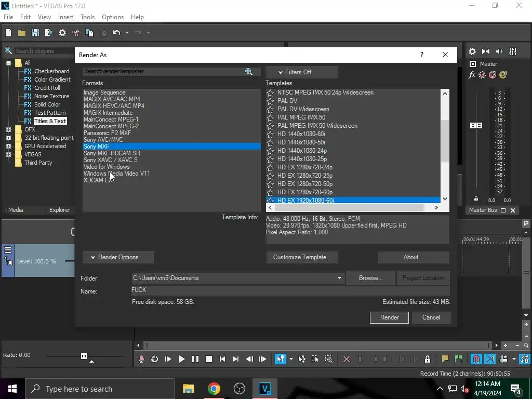Viewport: 532px width, 399px height.
Task: Toggle Auto Ripple icon
Action: [503, 359]
